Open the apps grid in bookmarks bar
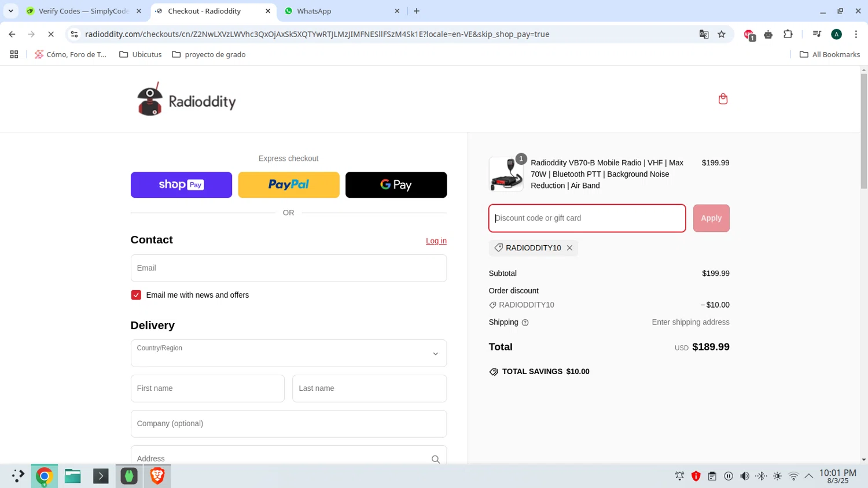868x488 pixels. (x=14, y=54)
